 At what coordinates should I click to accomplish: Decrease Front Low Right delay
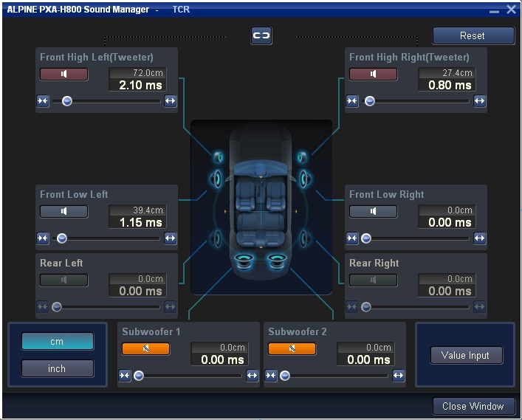[352, 238]
